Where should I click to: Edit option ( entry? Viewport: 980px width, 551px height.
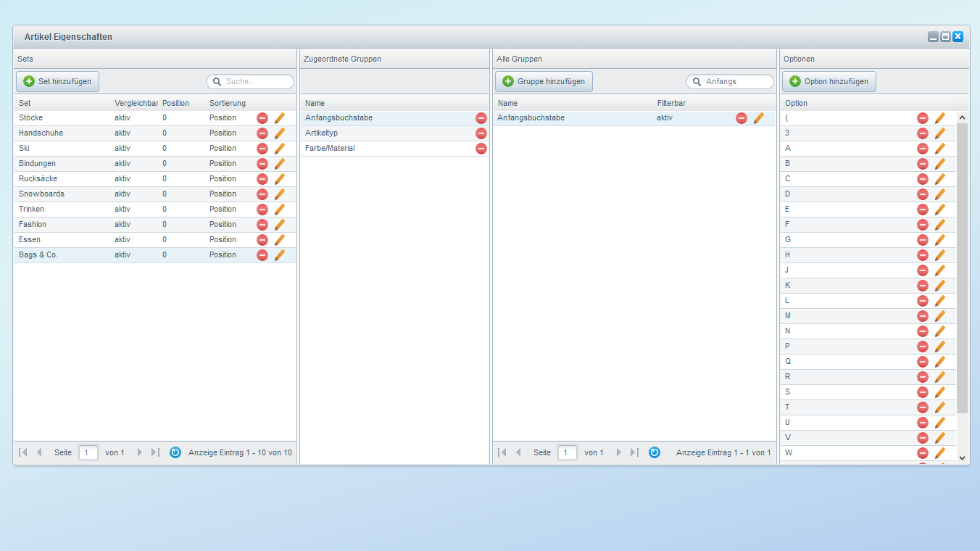(940, 117)
